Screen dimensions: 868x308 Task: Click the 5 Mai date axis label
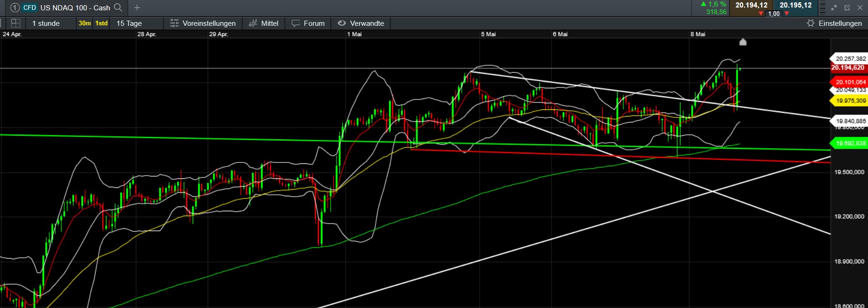pyautogui.click(x=488, y=34)
